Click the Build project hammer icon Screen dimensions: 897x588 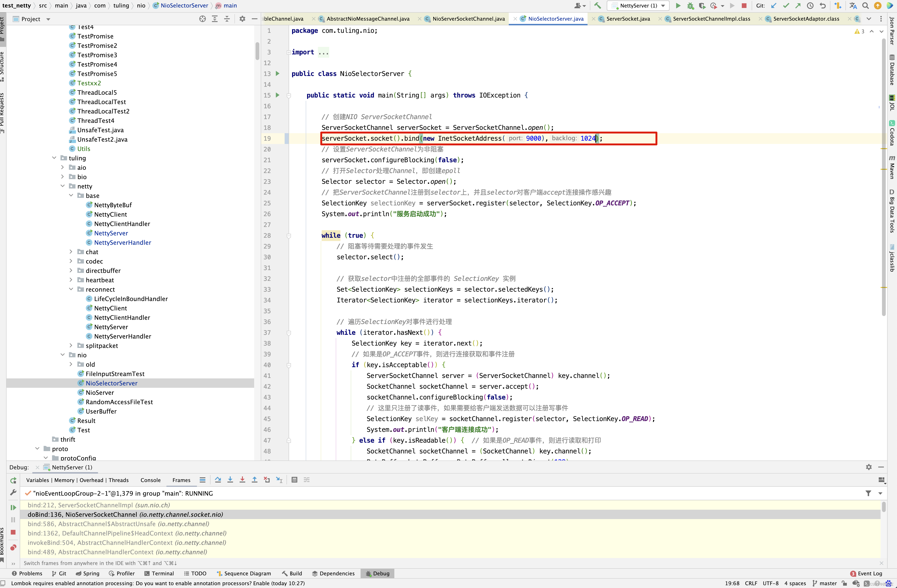click(597, 6)
